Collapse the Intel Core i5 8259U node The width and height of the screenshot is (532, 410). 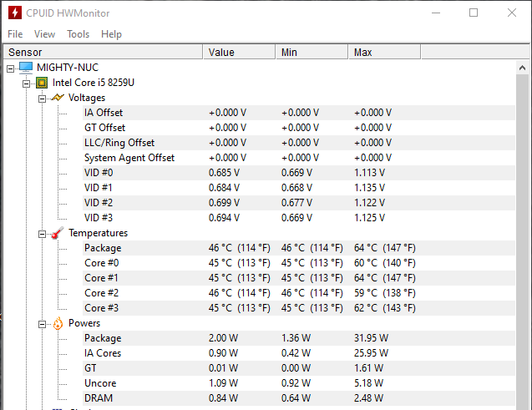pyautogui.click(x=26, y=84)
